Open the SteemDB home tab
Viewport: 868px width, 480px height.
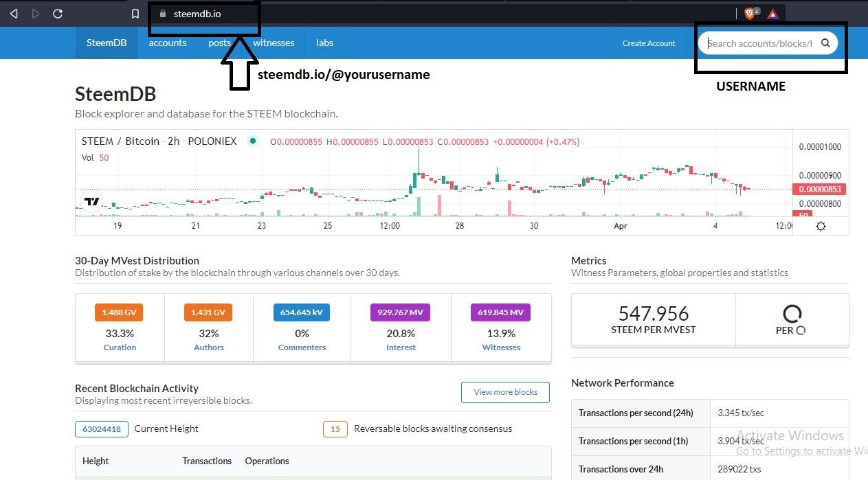[x=107, y=43]
